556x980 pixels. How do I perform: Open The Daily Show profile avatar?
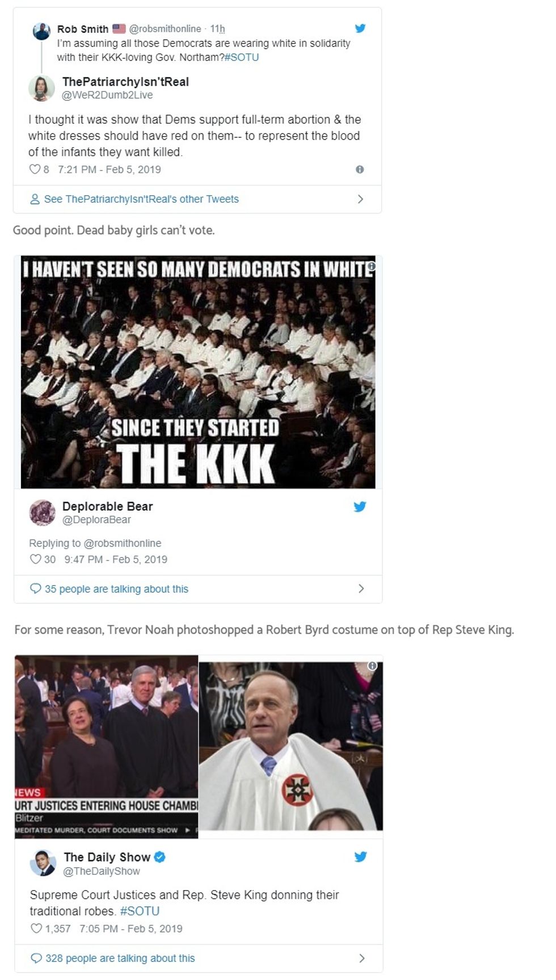click(x=43, y=863)
